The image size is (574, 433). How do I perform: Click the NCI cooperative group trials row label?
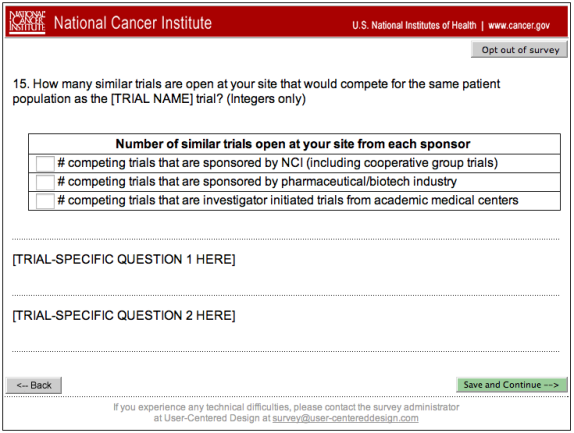277,163
